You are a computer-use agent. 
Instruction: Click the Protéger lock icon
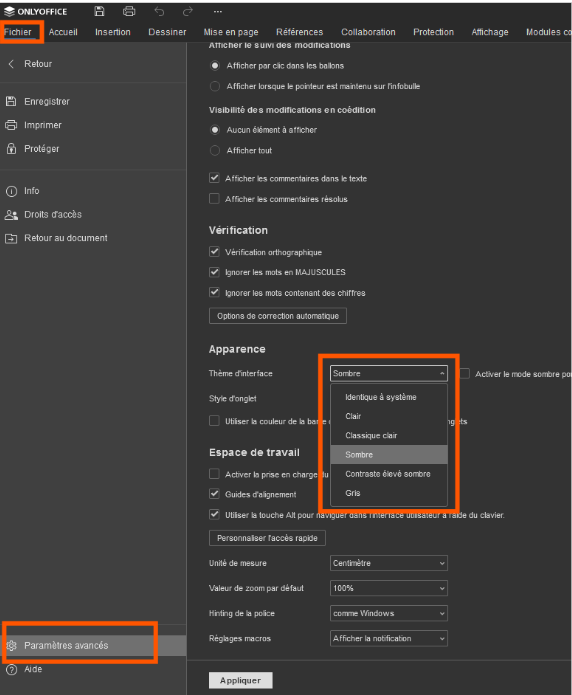[x=11, y=148]
